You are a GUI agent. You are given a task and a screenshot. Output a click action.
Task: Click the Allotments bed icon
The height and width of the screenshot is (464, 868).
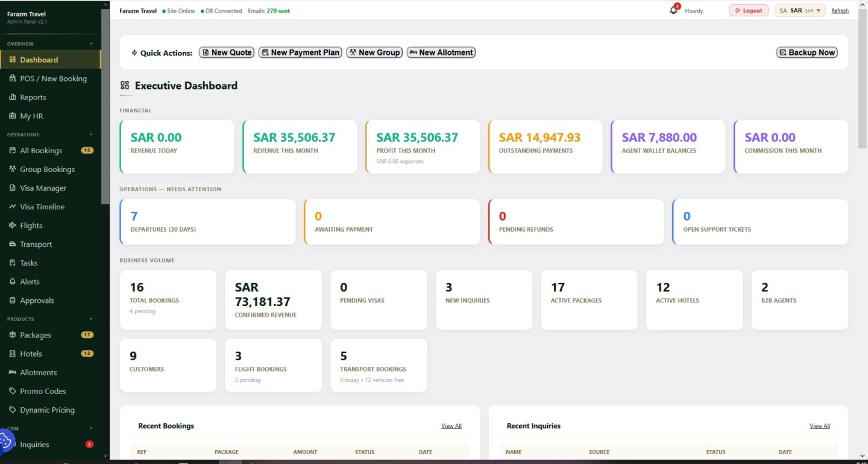tap(13, 373)
